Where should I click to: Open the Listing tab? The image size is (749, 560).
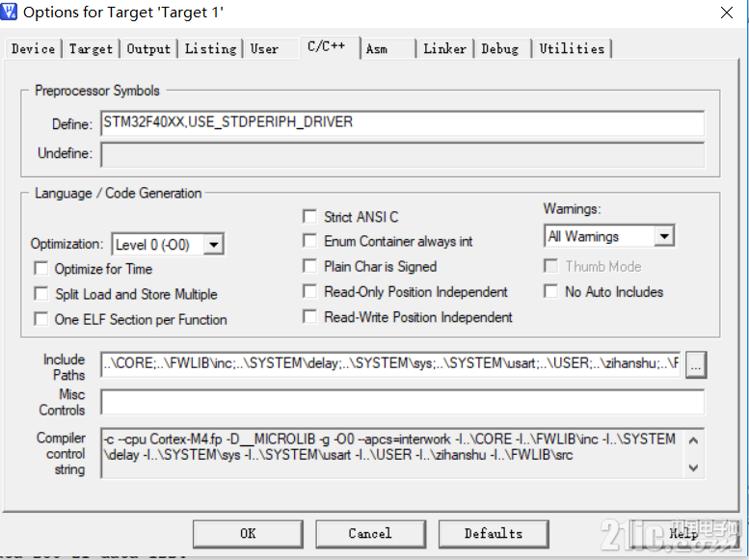click(210, 49)
